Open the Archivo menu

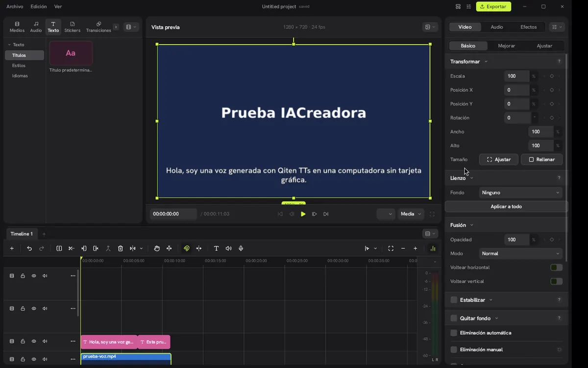(x=15, y=6)
